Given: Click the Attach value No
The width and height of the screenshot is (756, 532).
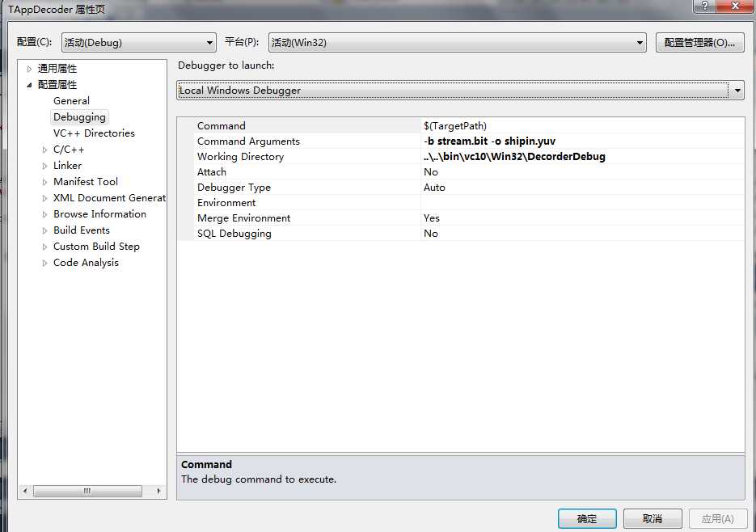Looking at the screenshot, I should (430, 172).
